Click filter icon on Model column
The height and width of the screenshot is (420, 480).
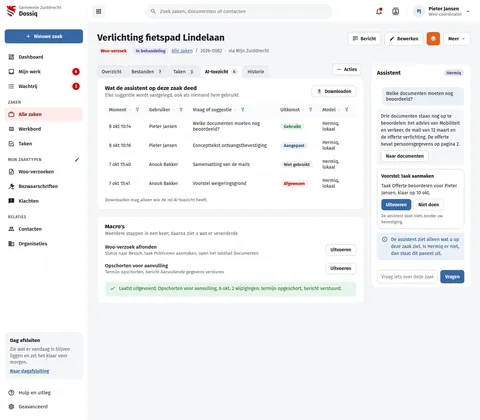[346, 110]
